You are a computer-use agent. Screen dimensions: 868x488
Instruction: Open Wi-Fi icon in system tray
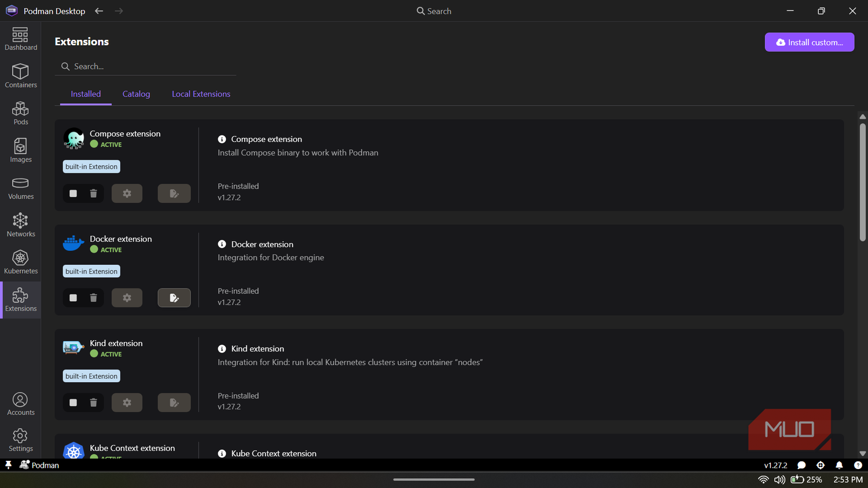point(763,479)
